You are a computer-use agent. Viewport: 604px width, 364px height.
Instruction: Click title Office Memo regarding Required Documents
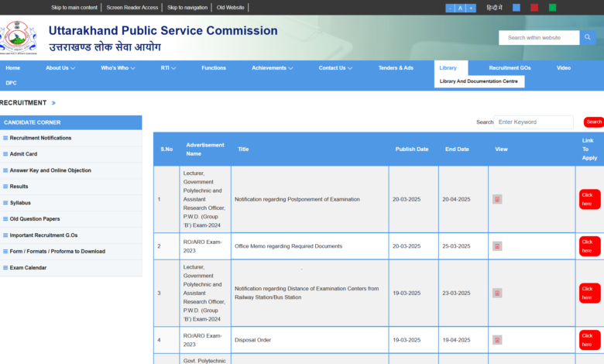click(288, 246)
